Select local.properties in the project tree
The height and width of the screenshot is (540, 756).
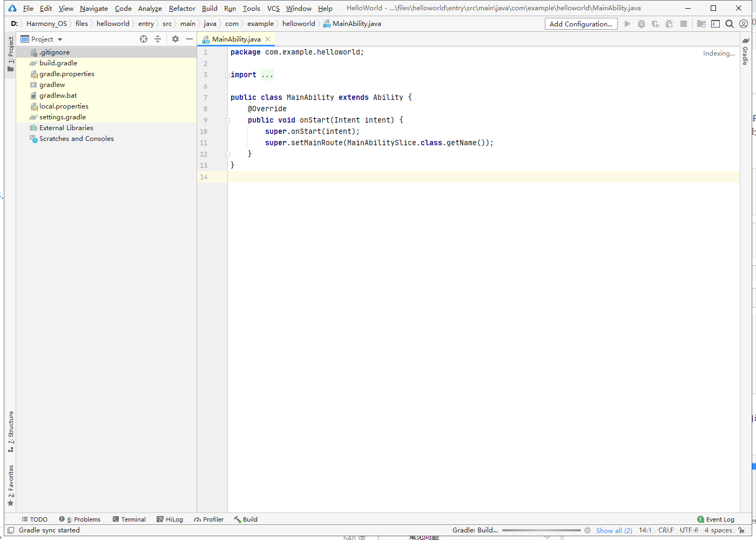pos(106,106)
